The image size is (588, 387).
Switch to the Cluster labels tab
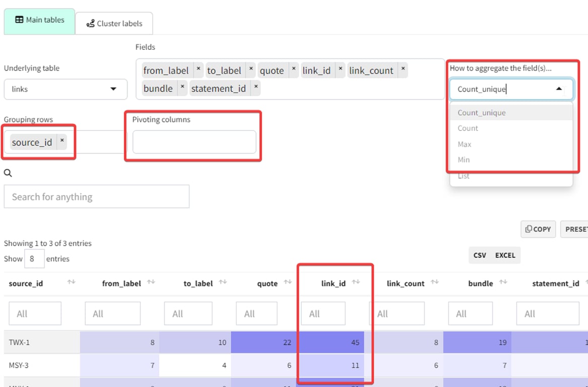click(x=114, y=24)
